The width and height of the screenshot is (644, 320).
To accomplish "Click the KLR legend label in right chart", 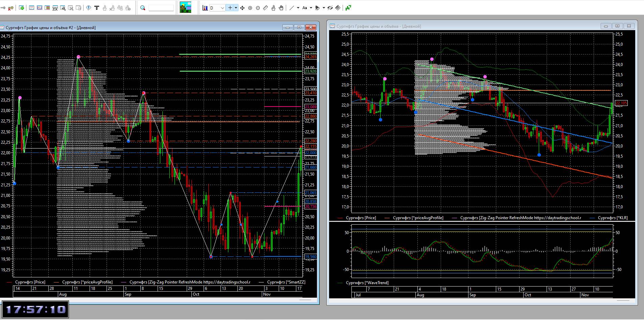I will [x=613, y=218].
